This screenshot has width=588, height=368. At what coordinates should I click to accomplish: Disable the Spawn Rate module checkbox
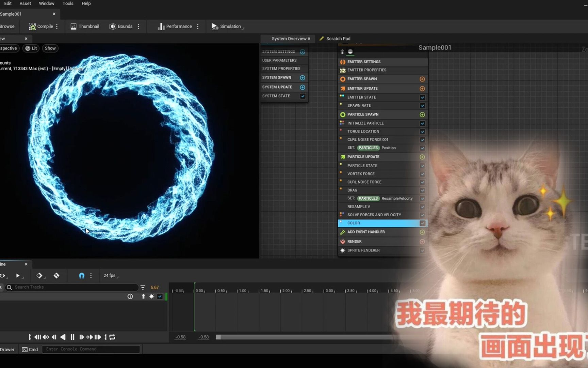pyautogui.click(x=422, y=106)
